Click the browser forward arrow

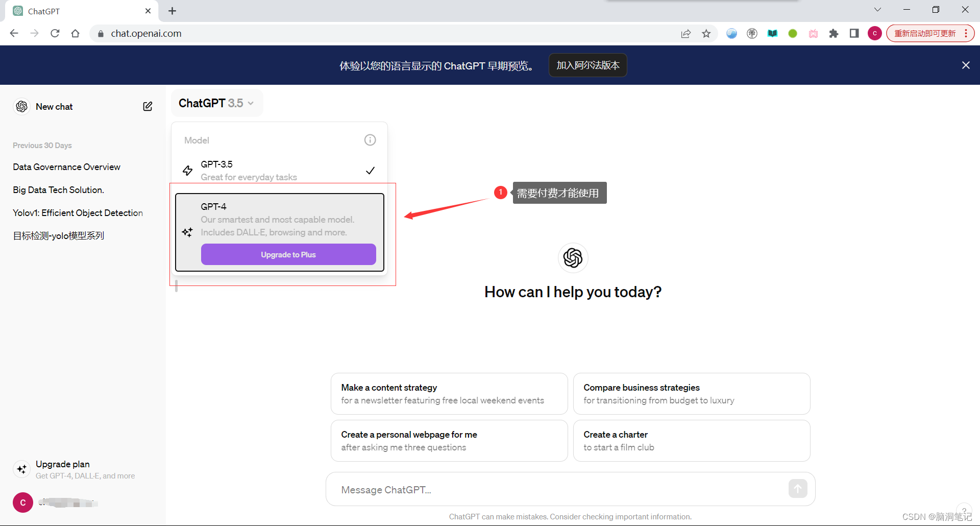tap(34, 33)
